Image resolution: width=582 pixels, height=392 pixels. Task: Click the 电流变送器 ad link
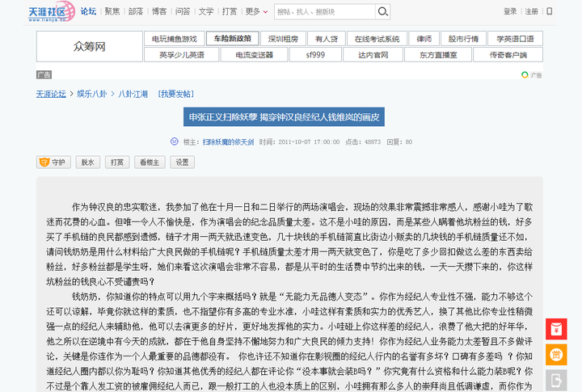255,55
